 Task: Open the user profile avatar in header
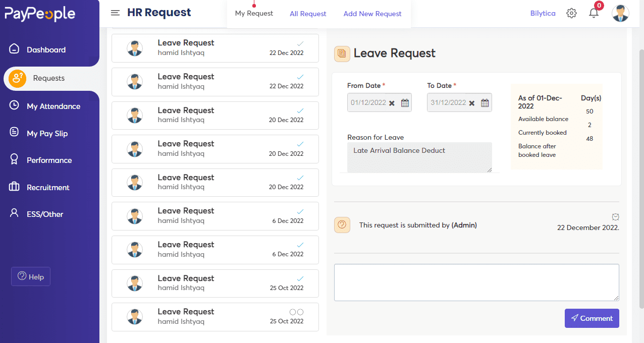click(x=620, y=14)
